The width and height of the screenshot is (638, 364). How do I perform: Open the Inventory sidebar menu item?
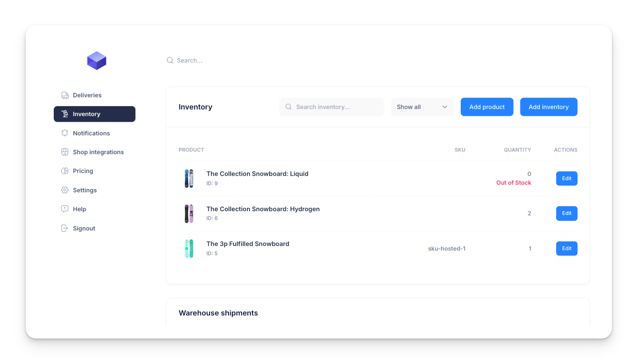pyautogui.click(x=95, y=114)
